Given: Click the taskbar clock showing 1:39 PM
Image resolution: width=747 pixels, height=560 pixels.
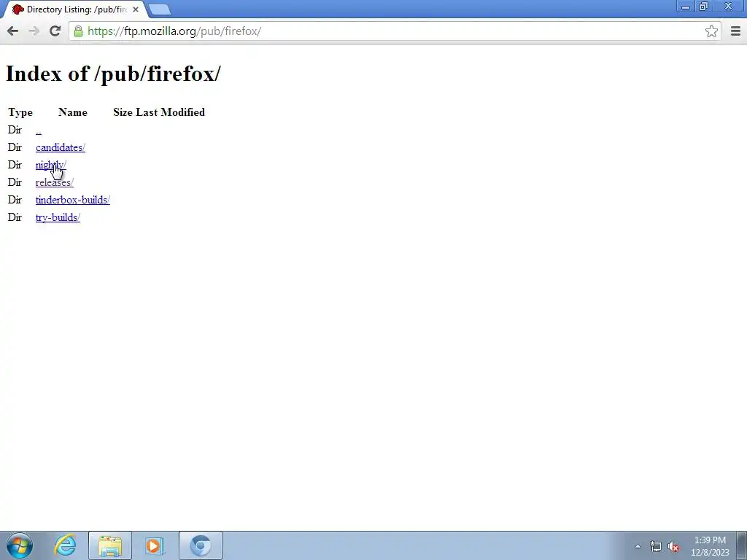Looking at the screenshot, I should tap(710, 546).
